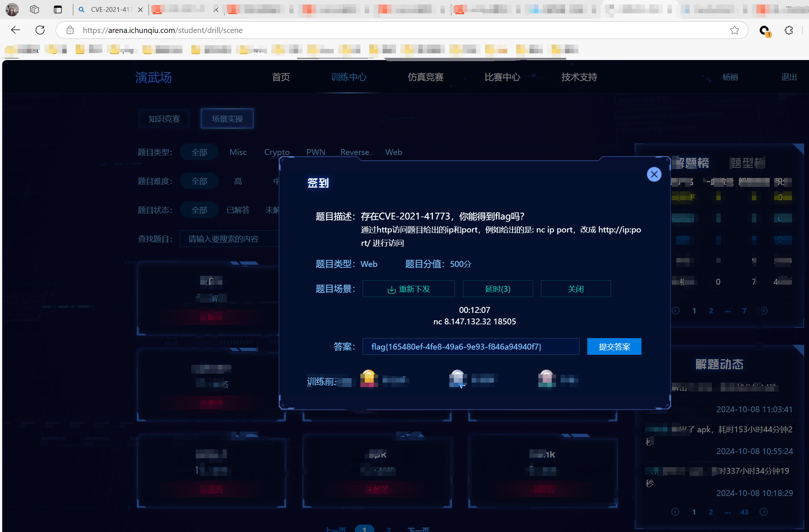809x532 pixels.
Task: Go to previous page in 解题榜 pager
Action: tap(676, 311)
